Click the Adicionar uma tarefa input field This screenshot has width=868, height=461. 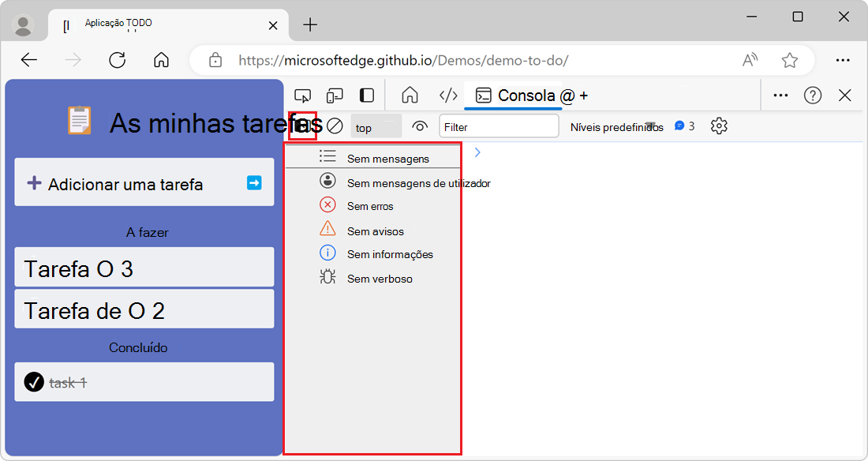click(144, 184)
